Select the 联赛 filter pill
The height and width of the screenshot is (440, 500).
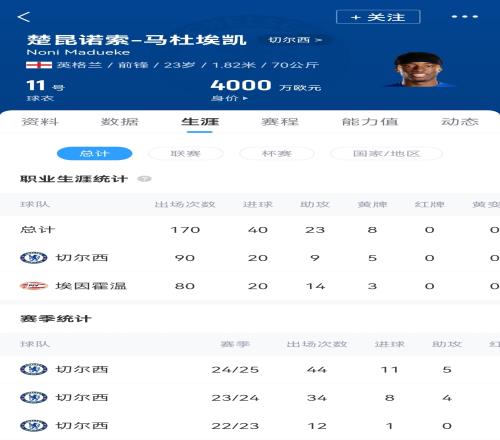tap(186, 153)
